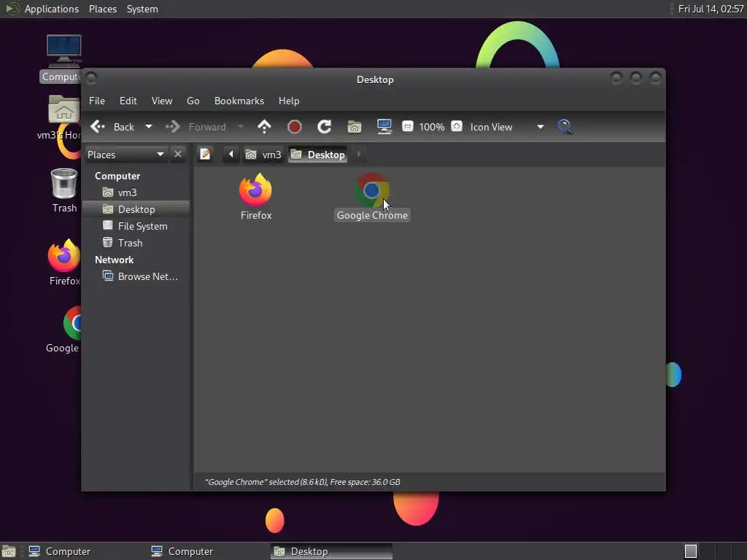
Task: Open the Places menu in the top panel
Action: click(x=102, y=9)
